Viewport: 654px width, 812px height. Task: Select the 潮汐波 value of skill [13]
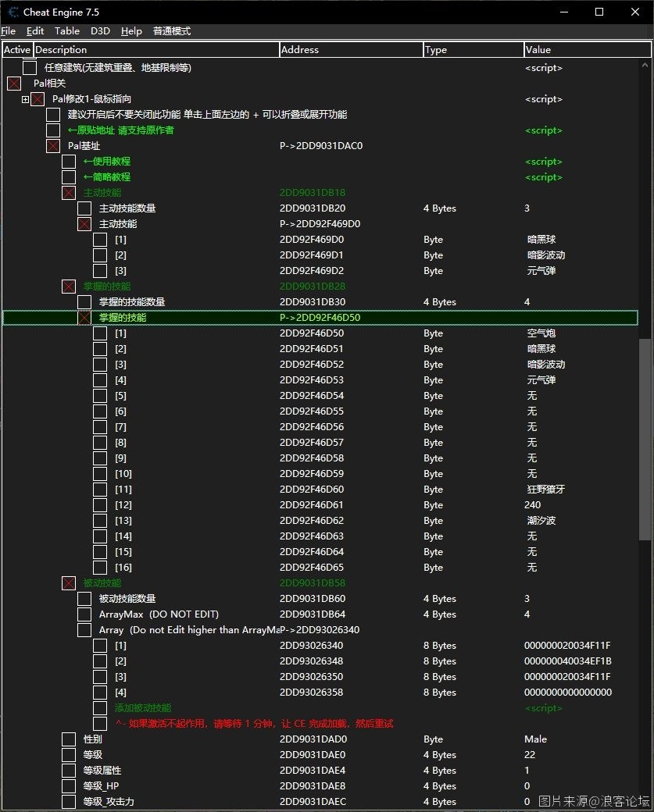[541, 521]
